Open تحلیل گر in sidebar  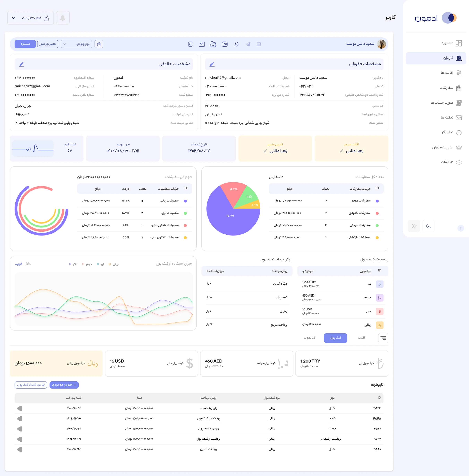click(436, 132)
